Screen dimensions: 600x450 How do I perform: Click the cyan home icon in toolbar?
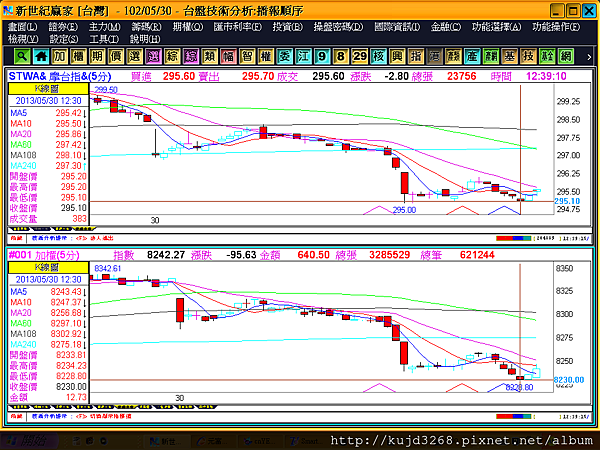pyautogui.click(x=41, y=57)
